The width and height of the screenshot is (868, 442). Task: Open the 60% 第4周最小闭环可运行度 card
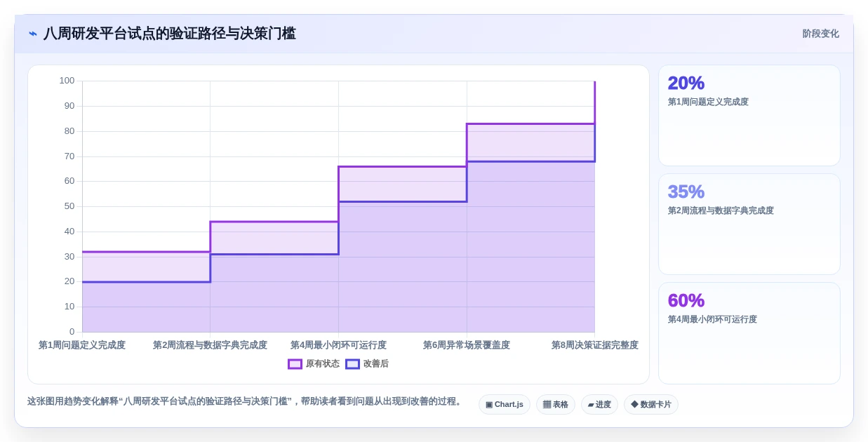tap(749, 333)
